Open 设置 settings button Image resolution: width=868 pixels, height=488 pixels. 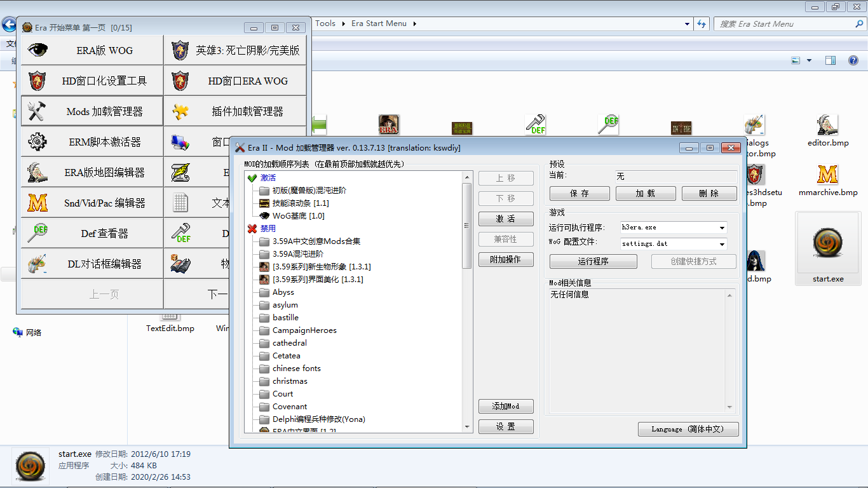point(506,426)
